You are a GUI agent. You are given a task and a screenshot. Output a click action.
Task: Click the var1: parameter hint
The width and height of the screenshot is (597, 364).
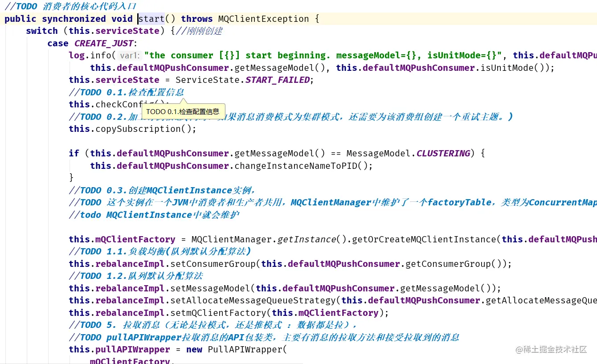[x=130, y=56]
